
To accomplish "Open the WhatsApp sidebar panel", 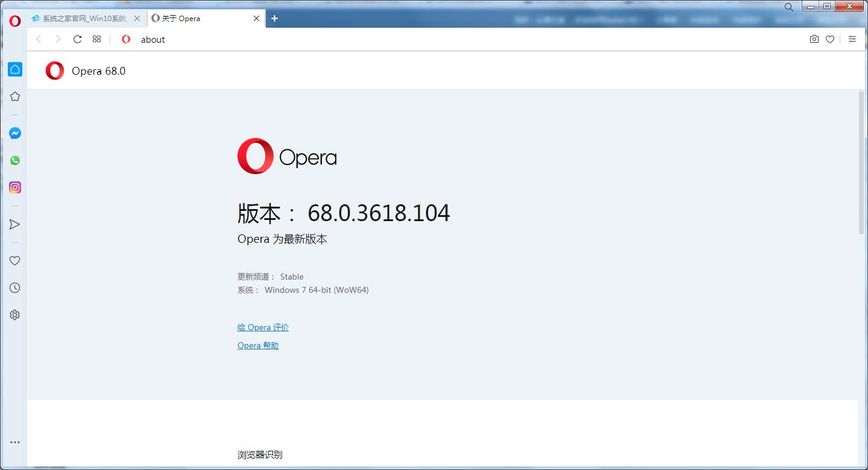I will pos(14,160).
